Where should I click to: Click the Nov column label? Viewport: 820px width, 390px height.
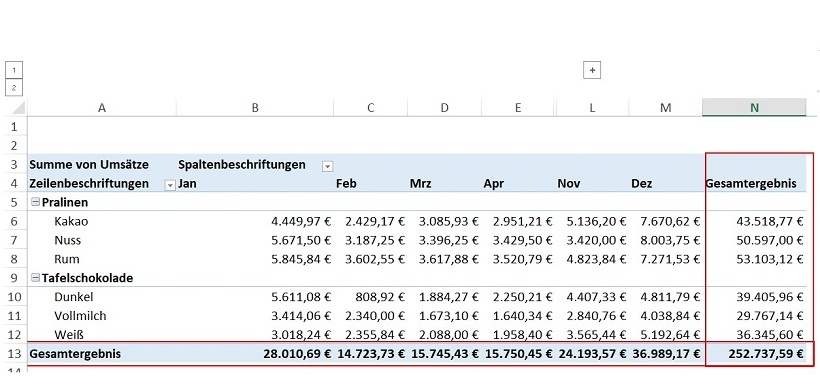(x=568, y=183)
